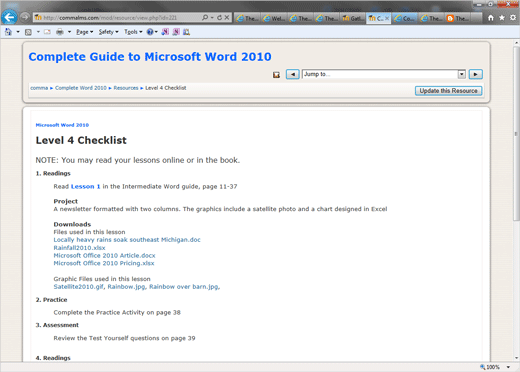Click the browser forward arrow button
520x372 pixels.
pyautogui.click(x=25, y=17)
